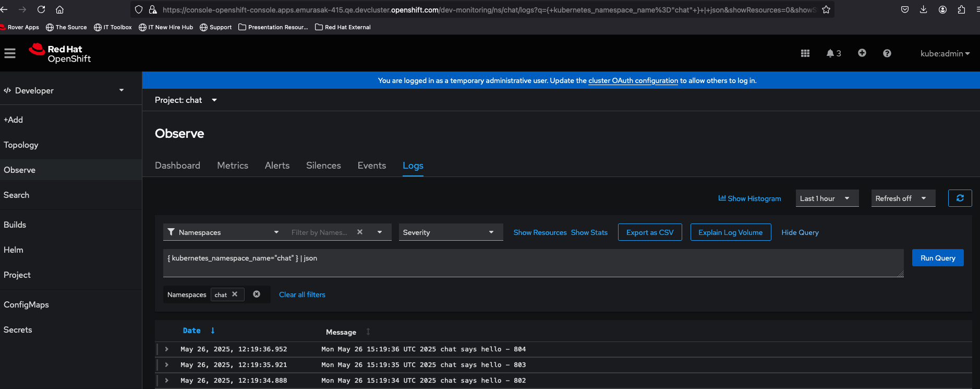980x389 pixels.
Task: Remove the chat namespace filter chip
Action: tap(235, 294)
